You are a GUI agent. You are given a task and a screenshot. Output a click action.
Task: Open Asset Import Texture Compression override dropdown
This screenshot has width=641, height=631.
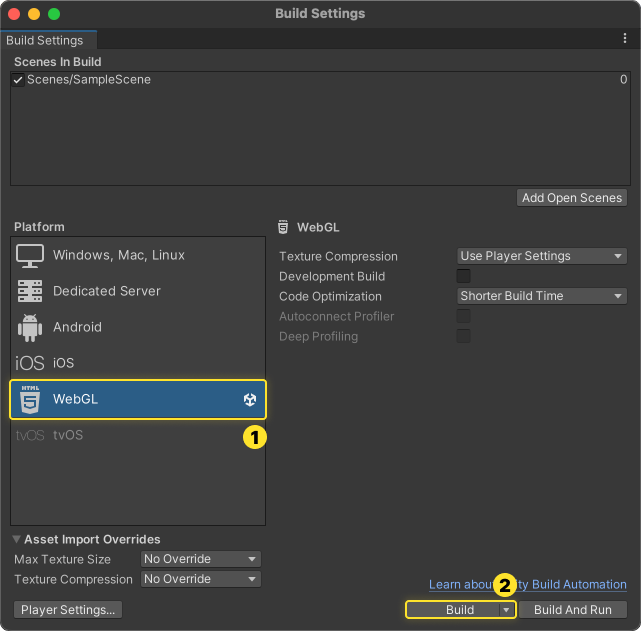(201, 579)
